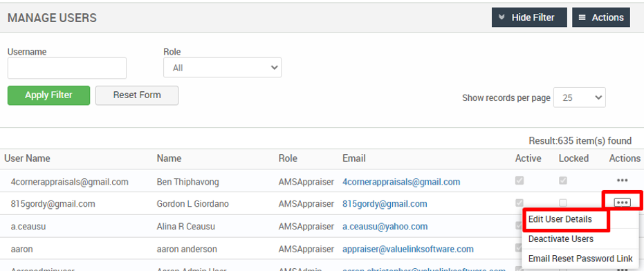Click AMSAppraiser role in a.ceausu row

306,226
